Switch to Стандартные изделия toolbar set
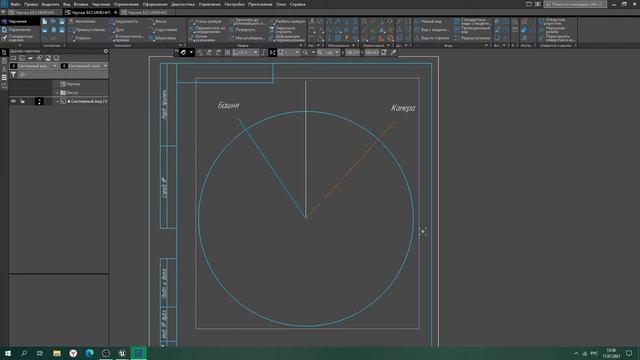 coord(20,38)
